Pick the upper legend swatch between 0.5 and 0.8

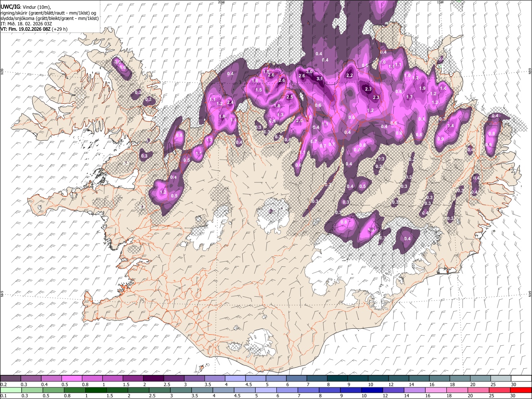[x=72, y=378]
